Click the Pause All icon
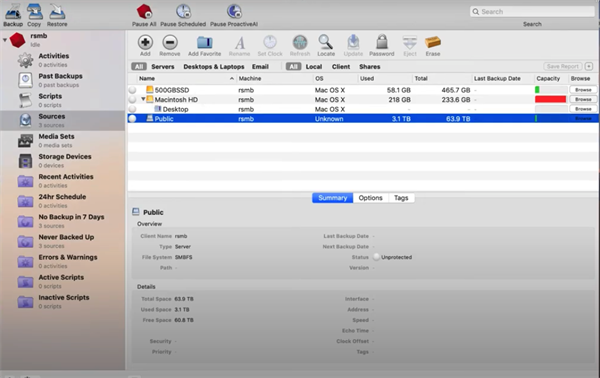 pos(144,12)
